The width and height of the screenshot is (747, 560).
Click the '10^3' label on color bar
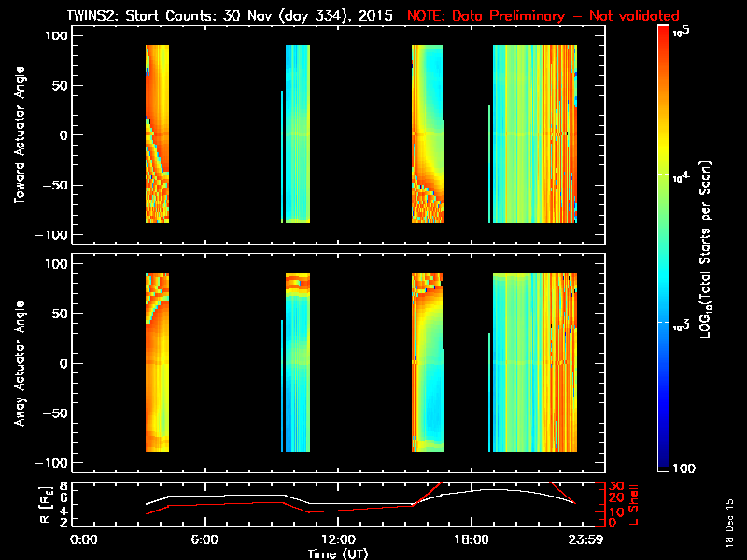[681, 325]
